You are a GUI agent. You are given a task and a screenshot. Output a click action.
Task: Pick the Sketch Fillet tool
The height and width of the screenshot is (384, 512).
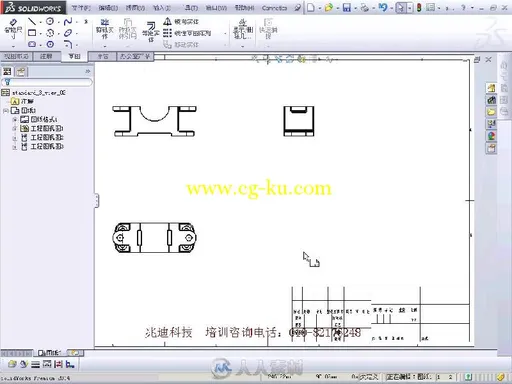click(x=68, y=44)
